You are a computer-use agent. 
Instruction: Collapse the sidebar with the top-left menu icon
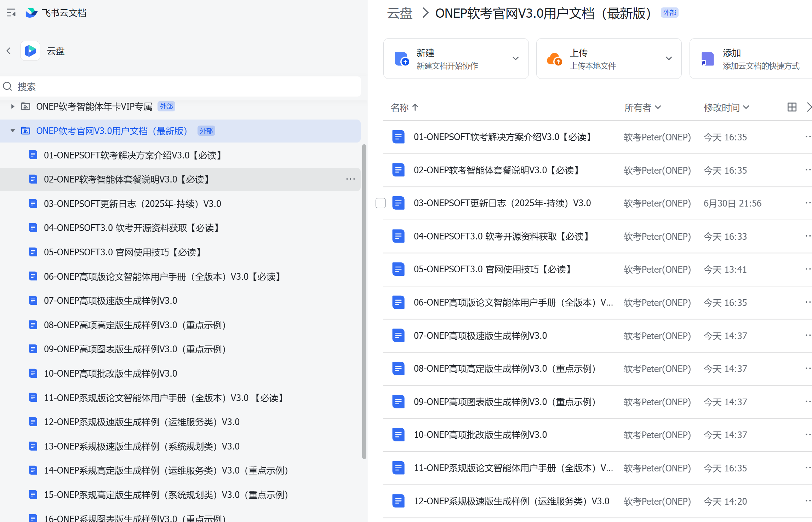point(11,13)
